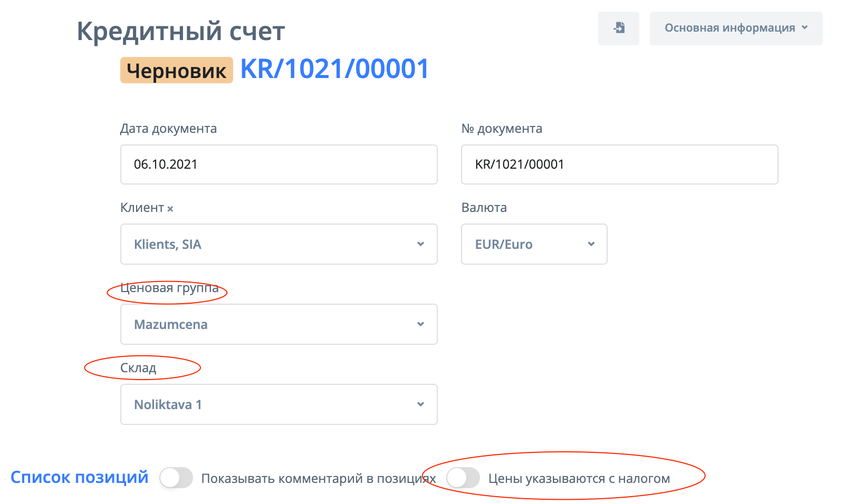The width and height of the screenshot is (864, 504).
Task: Expand the Клиент dropdown showing Klients, SIA
Action: (279, 244)
